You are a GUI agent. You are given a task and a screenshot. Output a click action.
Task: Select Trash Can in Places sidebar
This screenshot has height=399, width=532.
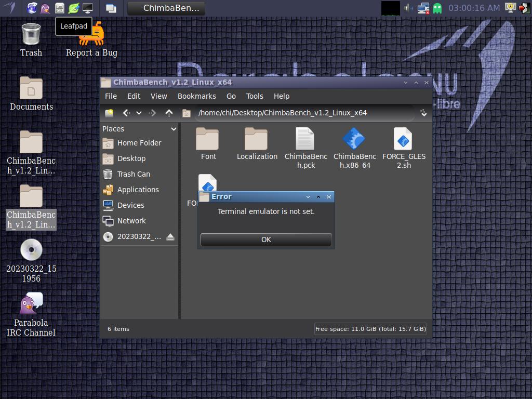click(134, 174)
